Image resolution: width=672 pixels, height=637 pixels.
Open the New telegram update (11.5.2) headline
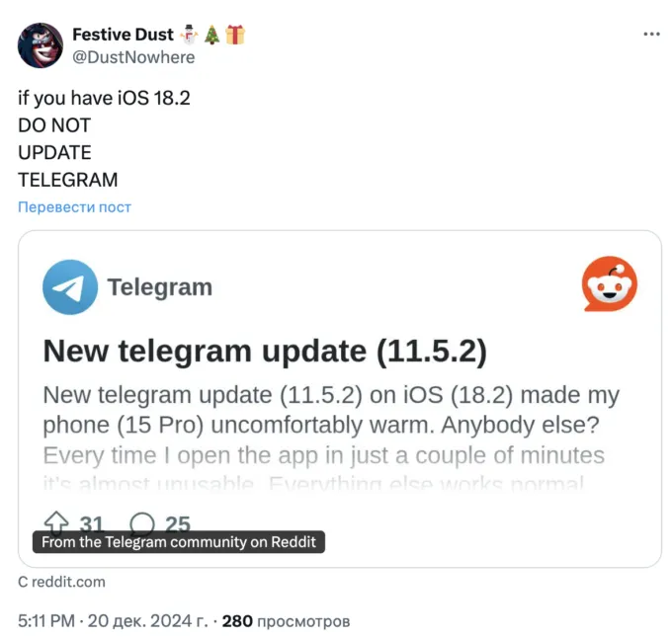[x=265, y=351]
